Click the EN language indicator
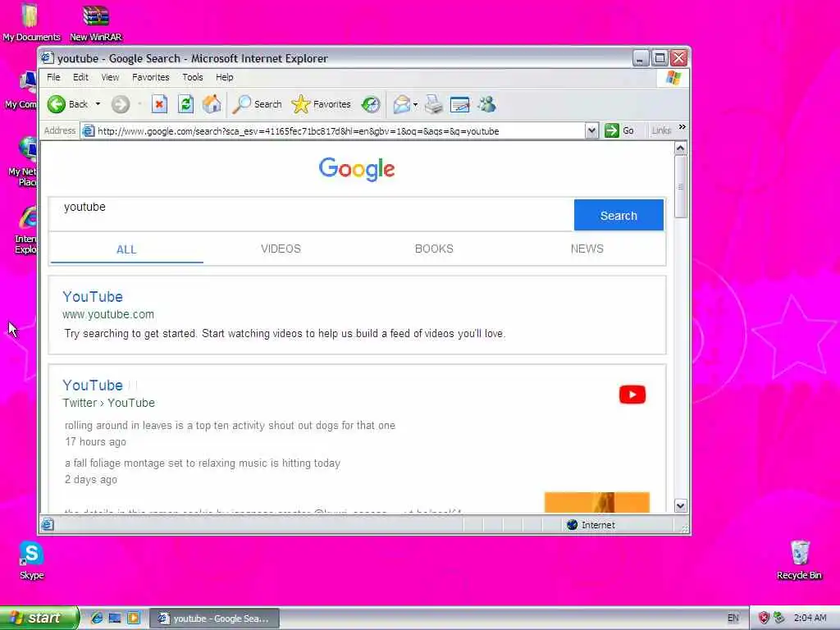 tap(733, 618)
